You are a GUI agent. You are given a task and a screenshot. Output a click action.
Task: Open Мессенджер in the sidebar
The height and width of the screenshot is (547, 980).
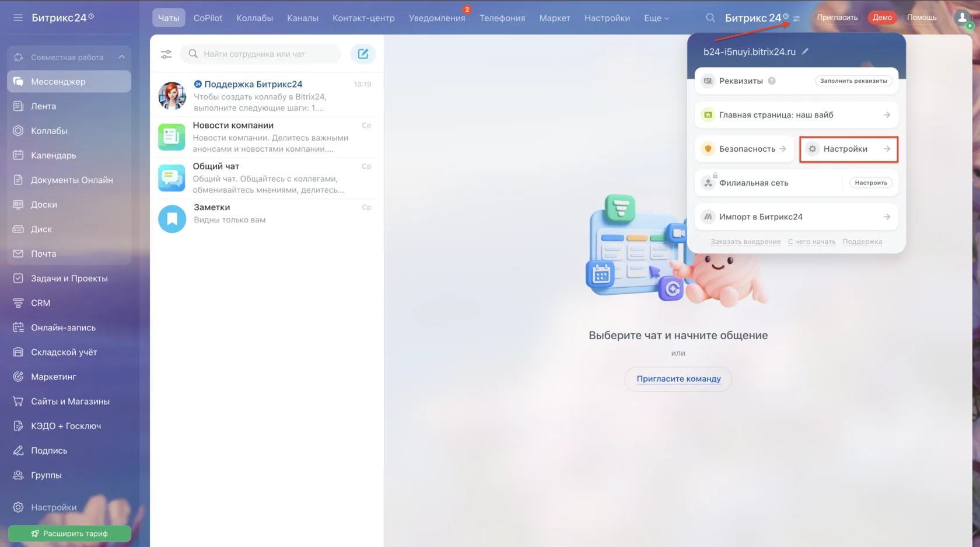tap(69, 82)
